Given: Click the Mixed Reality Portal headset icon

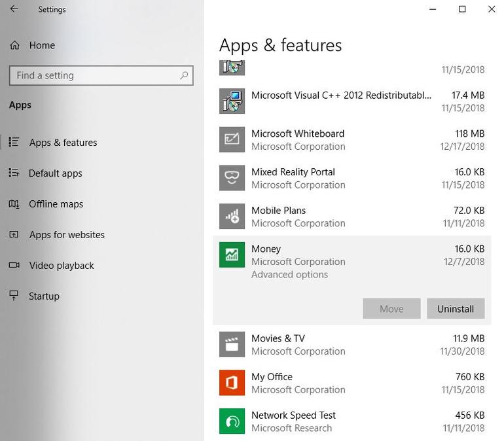Looking at the screenshot, I should pos(232,178).
